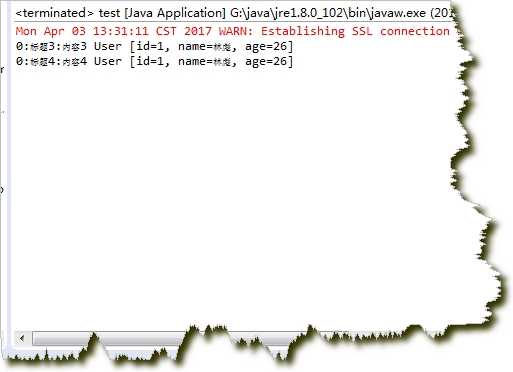Image resolution: width=513 pixels, height=372 pixels.
Task: Select the output line containing 标题3
Action: (x=154, y=46)
